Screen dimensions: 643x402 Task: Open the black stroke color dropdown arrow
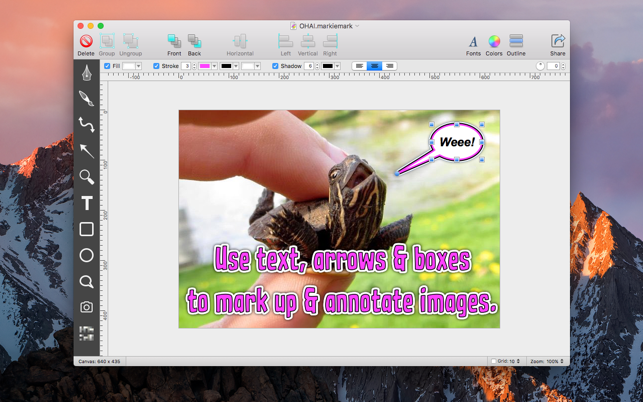coord(236,66)
